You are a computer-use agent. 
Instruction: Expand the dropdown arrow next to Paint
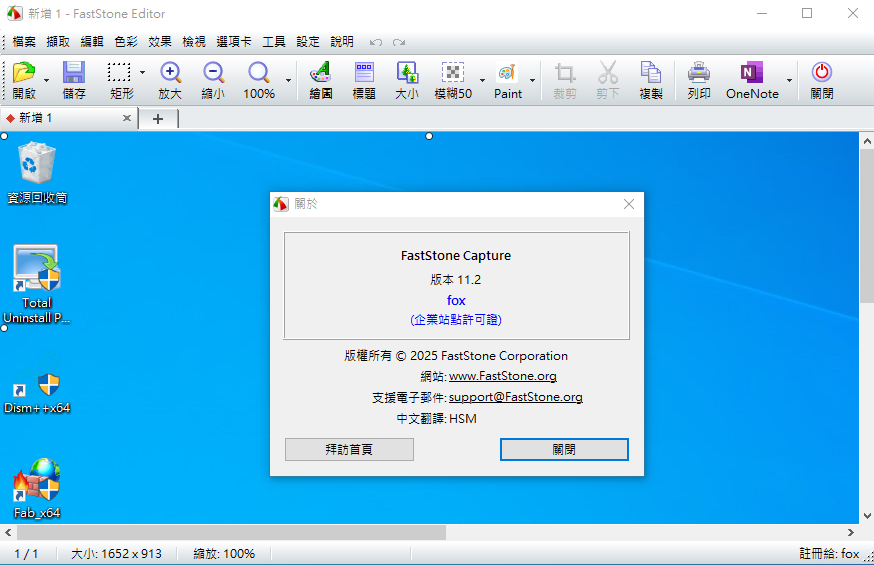point(532,80)
